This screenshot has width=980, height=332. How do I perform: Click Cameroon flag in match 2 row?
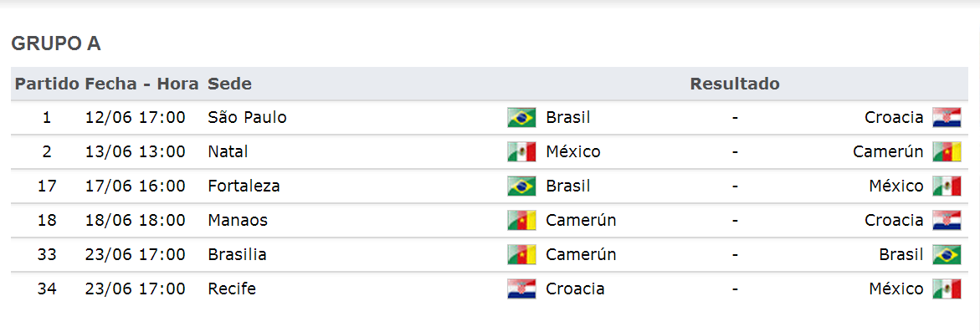point(947,151)
